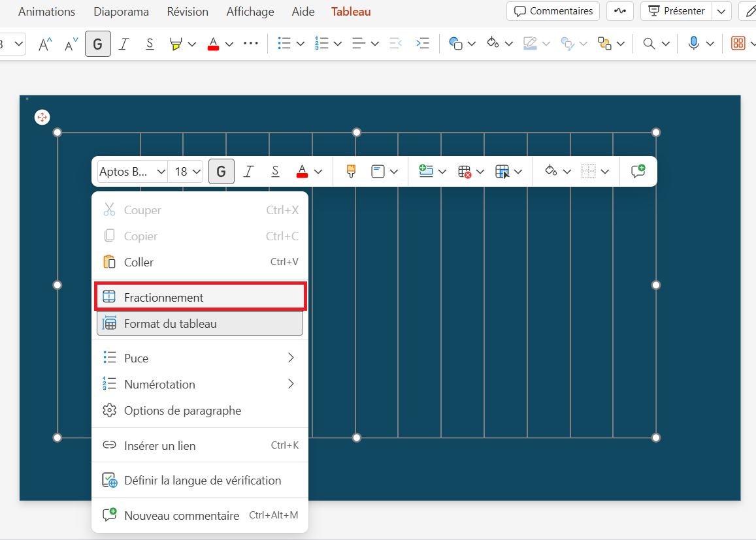Toggle bold formatting in the floating toolbar
The width and height of the screenshot is (756, 540).
pyautogui.click(x=221, y=171)
